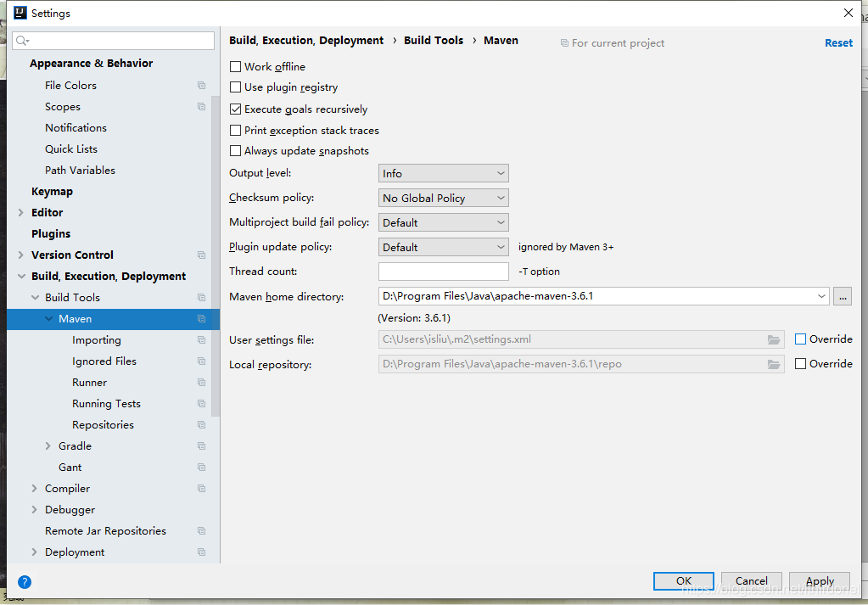Viewport: 868px width, 605px height.
Task: Click the IntelliJ logo in the title bar
Action: click(20, 13)
